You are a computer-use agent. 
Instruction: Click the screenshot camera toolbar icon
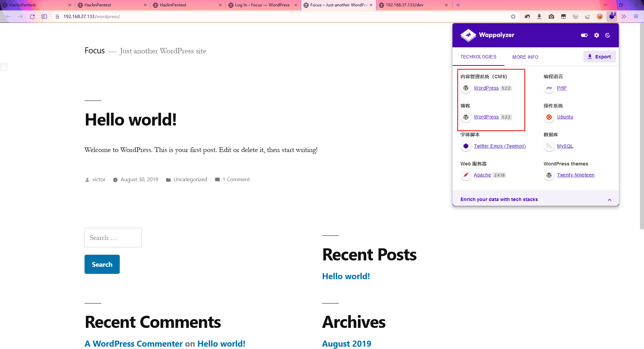pyautogui.click(x=551, y=16)
